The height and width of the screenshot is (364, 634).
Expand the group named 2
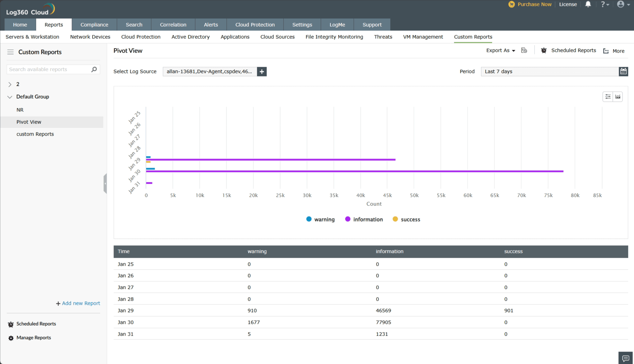coord(10,84)
